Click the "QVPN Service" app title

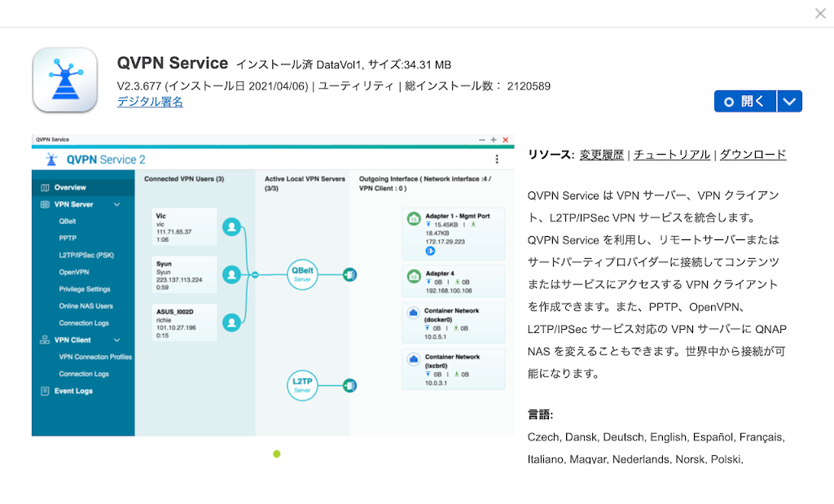pos(173,64)
